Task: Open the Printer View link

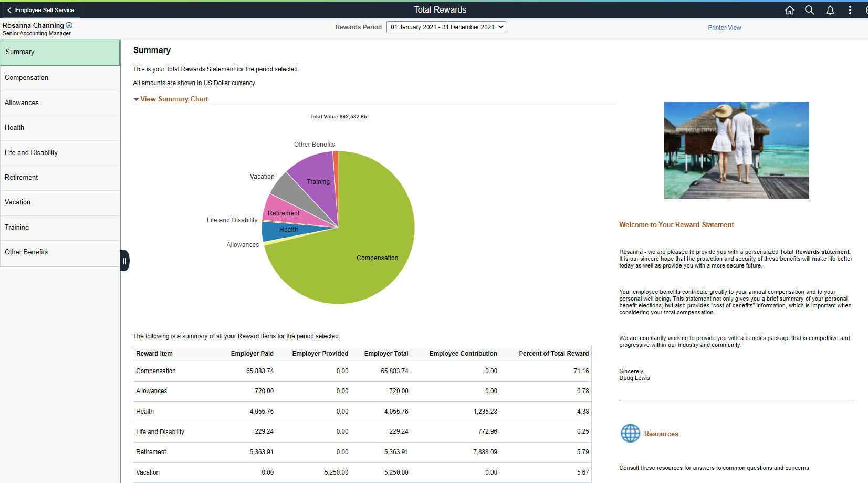Action: click(x=724, y=28)
